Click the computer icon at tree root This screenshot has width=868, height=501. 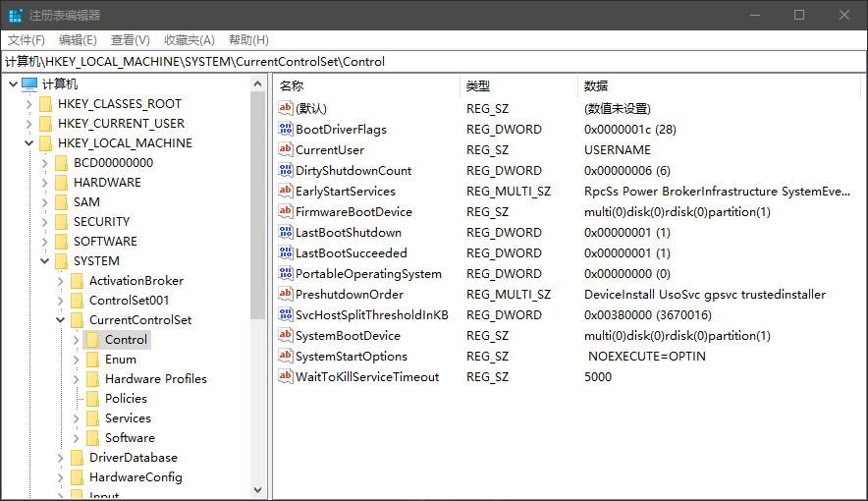29,84
